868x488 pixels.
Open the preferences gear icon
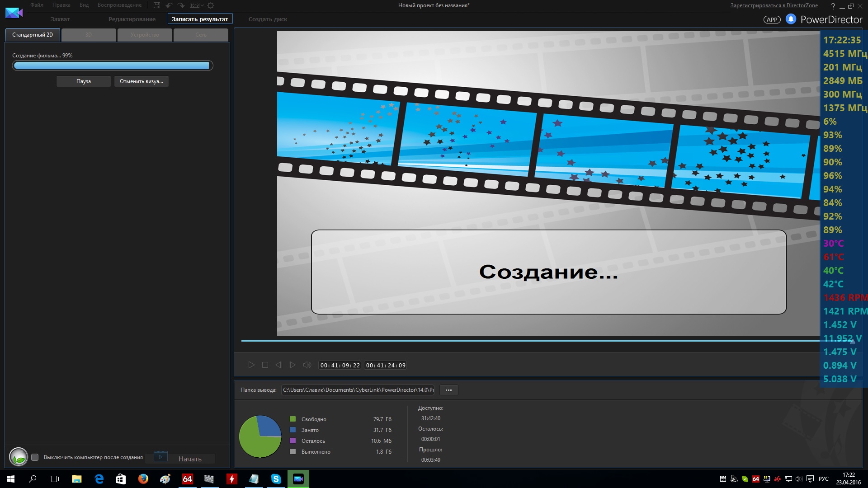211,5
